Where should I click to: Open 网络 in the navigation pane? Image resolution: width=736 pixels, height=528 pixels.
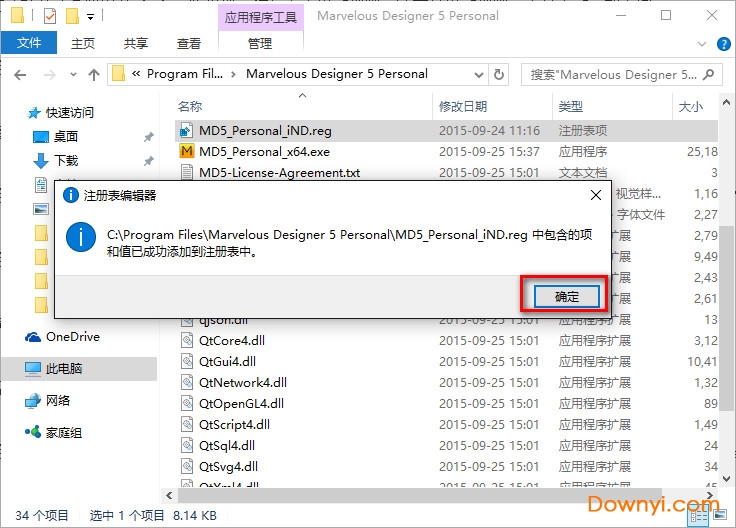coord(58,400)
